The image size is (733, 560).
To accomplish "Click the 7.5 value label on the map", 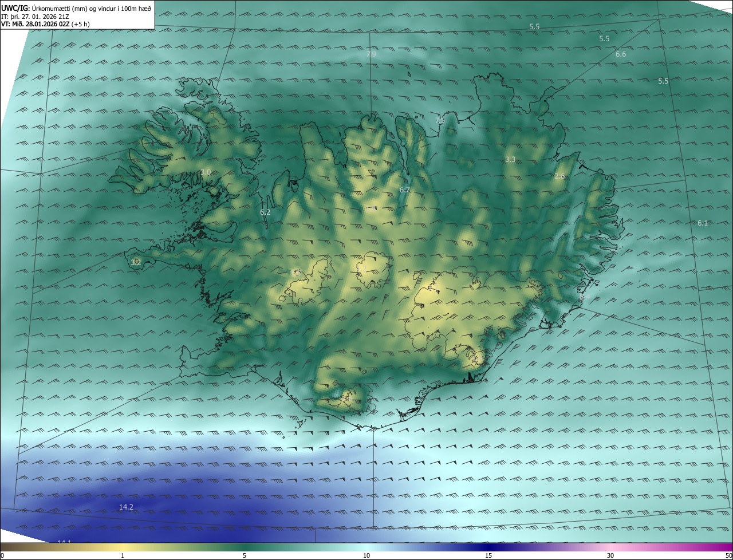I will coord(440,120).
